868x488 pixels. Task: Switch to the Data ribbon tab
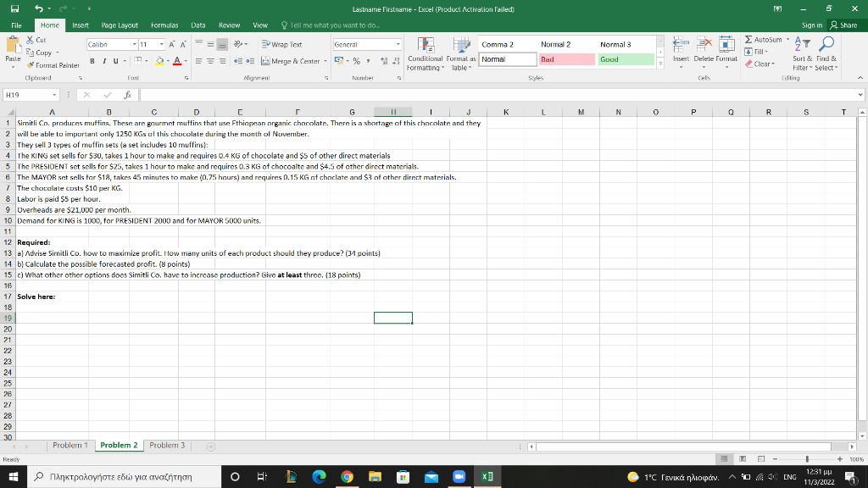pos(198,25)
